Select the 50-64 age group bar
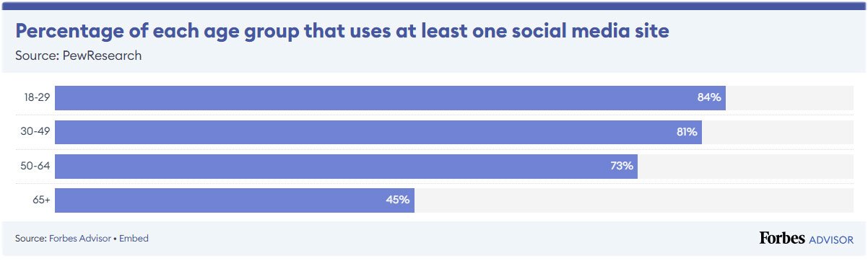Image resolution: width=868 pixels, height=261 pixels. 346,166
